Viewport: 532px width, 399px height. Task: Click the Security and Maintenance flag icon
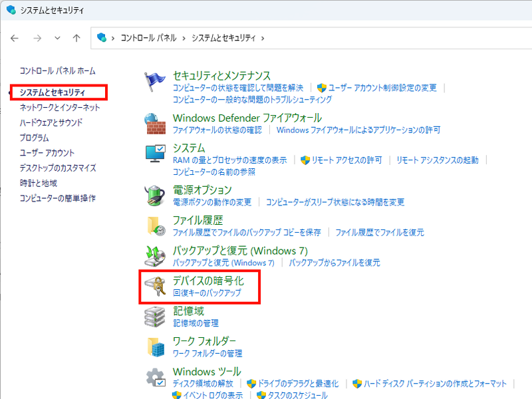tap(155, 82)
